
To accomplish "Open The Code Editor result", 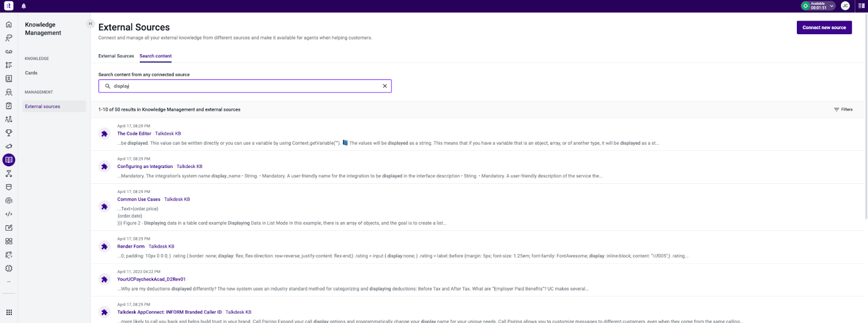I will (134, 133).
